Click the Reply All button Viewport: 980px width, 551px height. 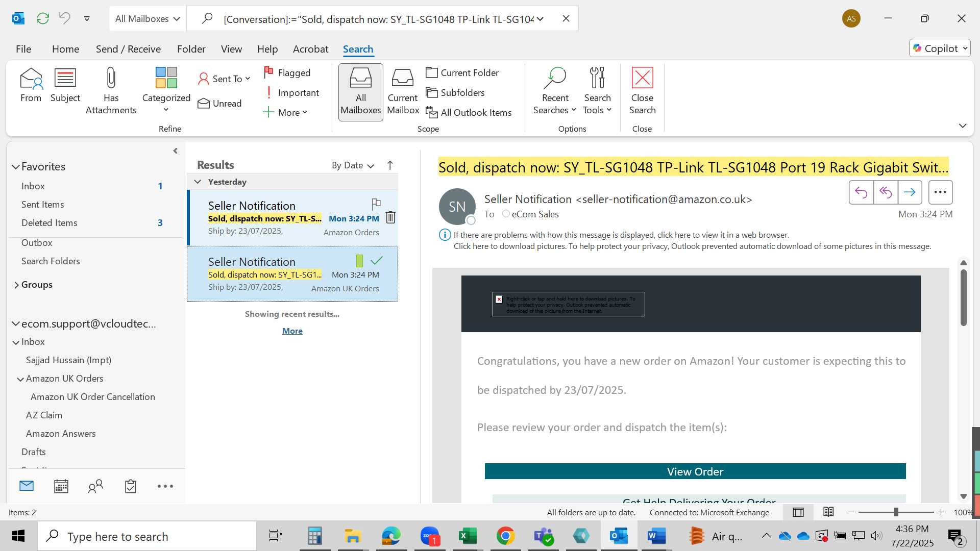click(886, 192)
